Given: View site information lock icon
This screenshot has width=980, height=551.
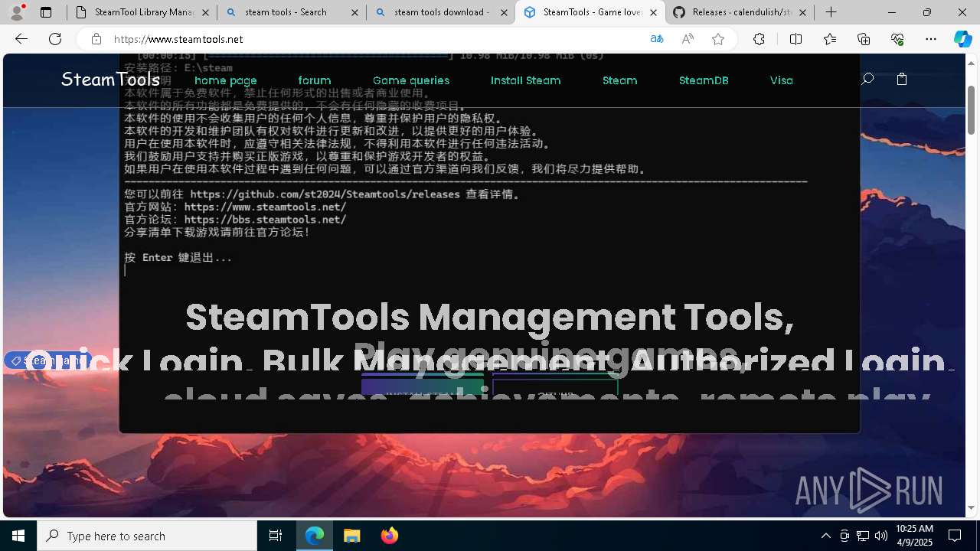Looking at the screenshot, I should (96, 39).
